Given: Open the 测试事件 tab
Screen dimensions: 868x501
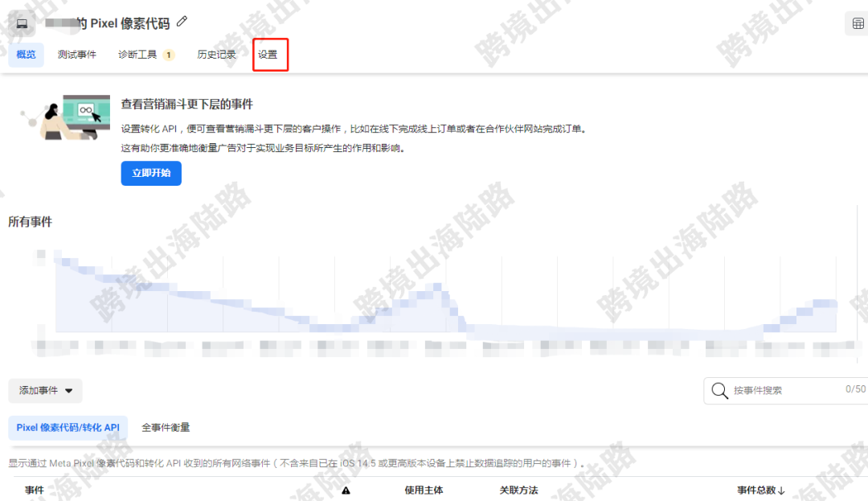Looking at the screenshot, I should pyautogui.click(x=76, y=55).
